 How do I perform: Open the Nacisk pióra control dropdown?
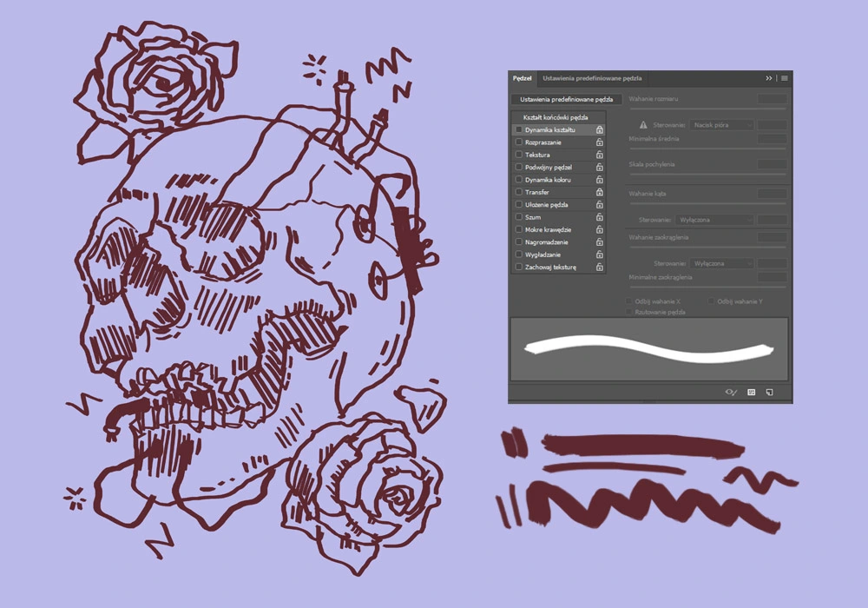pos(721,125)
